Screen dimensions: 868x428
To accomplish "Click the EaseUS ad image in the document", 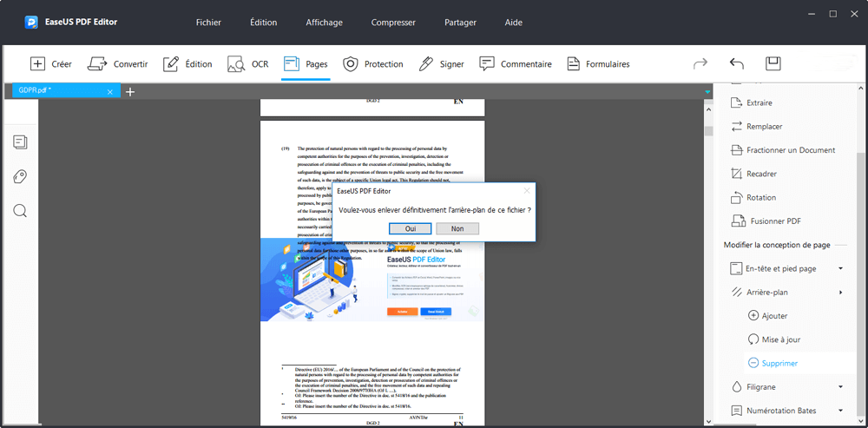I will pos(372,280).
